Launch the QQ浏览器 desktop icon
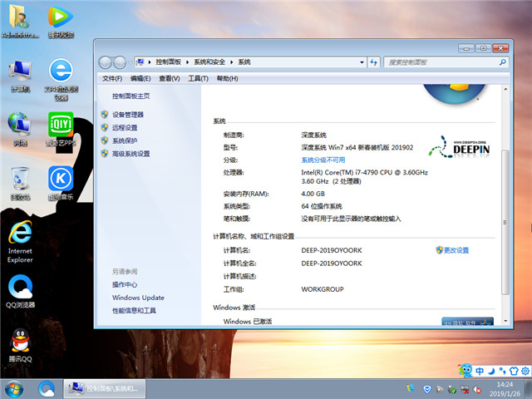The width and height of the screenshot is (532, 399). pyautogui.click(x=20, y=292)
